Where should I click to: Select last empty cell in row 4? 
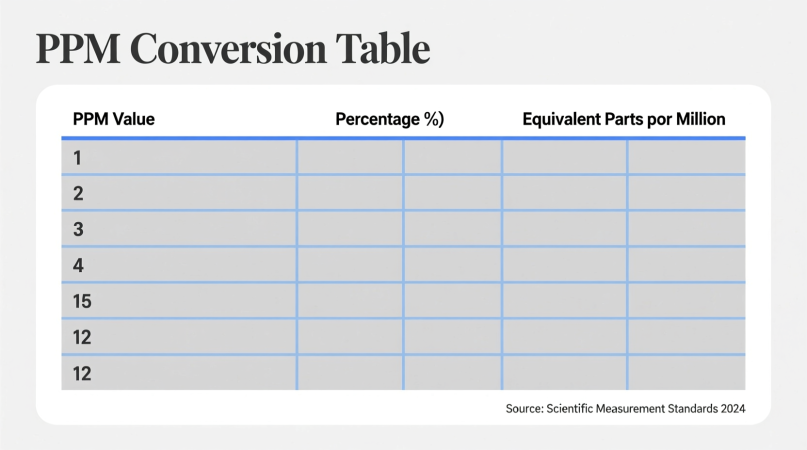click(x=686, y=265)
